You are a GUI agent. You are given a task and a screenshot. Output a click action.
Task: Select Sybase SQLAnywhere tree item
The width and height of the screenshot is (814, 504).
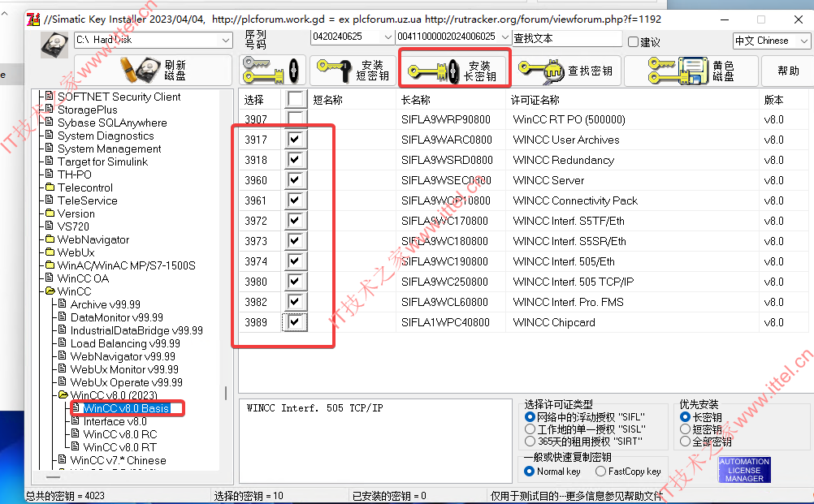click(112, 123)
